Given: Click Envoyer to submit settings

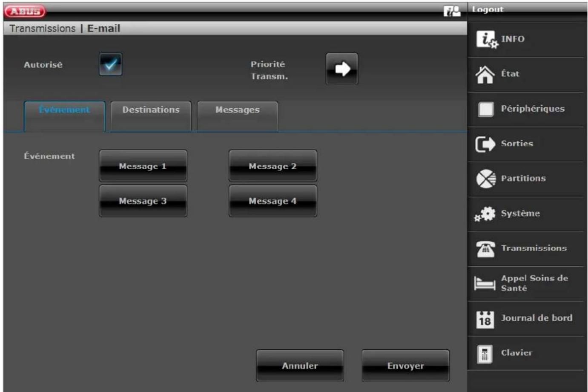Looking at the screenshot, I should 405,366.
